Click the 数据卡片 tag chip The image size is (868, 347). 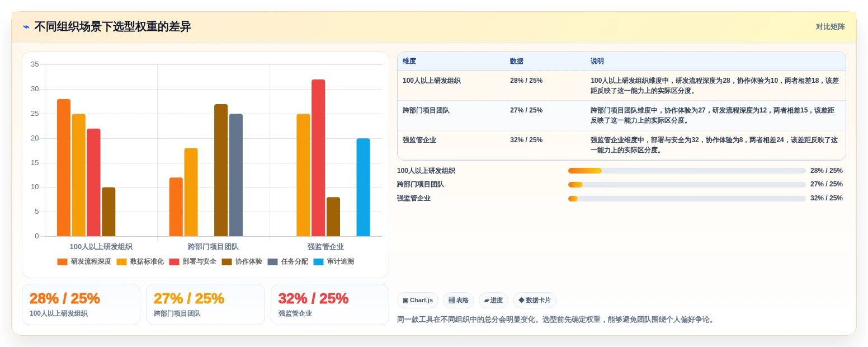[x=535, y=300]
